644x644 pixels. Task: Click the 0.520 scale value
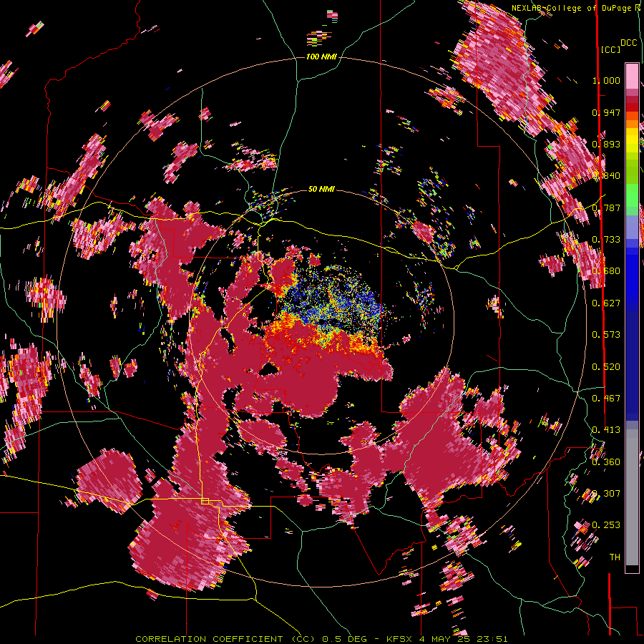point(606,366)
